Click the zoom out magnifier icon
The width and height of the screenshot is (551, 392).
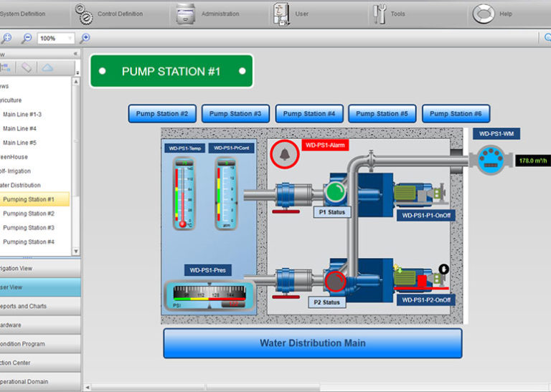(x=27, y=38)
